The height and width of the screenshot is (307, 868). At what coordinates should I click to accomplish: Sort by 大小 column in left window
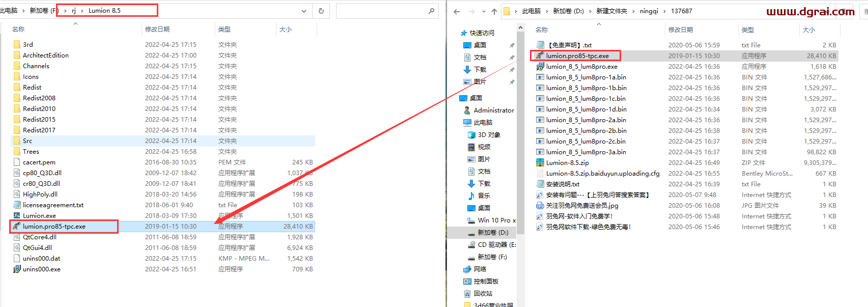[x=286, y=30]
